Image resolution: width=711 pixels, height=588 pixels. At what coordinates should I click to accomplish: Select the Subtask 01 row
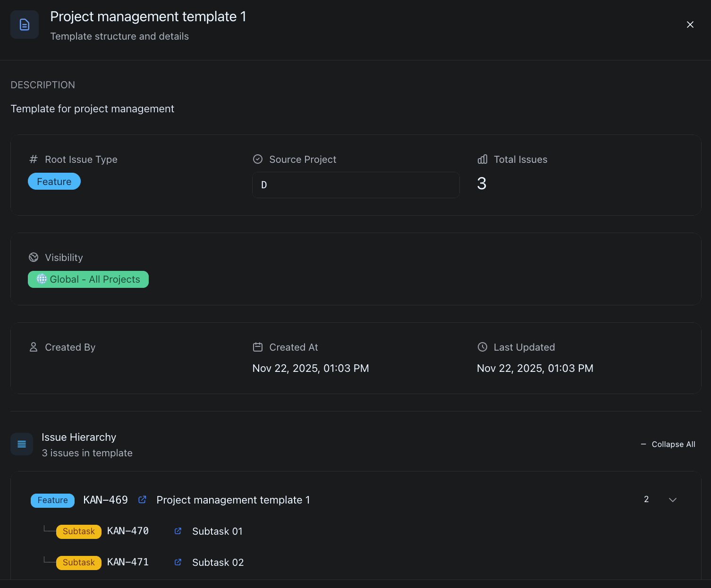click(x=217, y=531)
